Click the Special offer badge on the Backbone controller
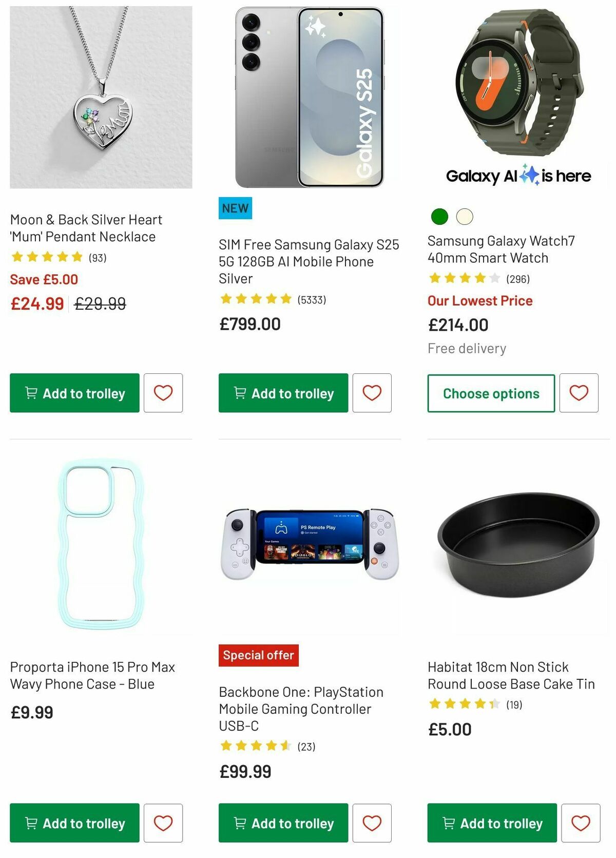 click(258, 655)
